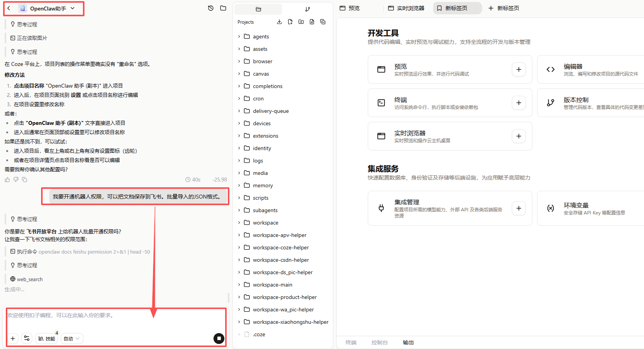Open chat settings with the sliders icon

click(x=26, y=338)
